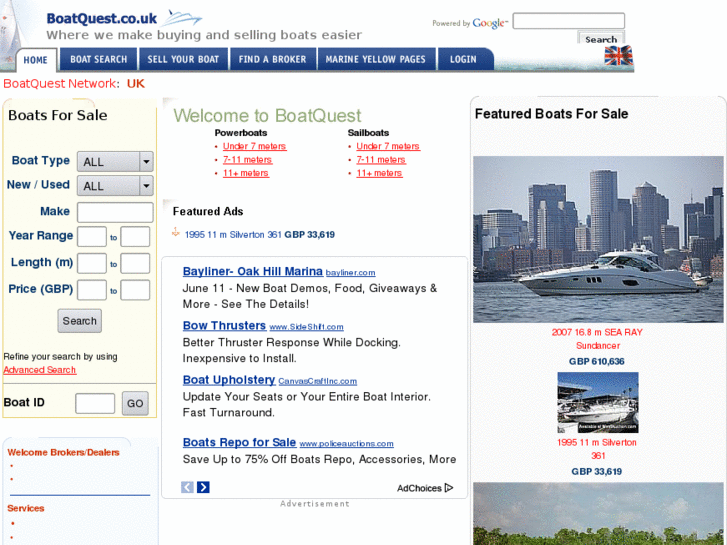Open the Boats Repo for Sale ad
The height and width of the screenshot is (545, 727).
coord(239,442)
